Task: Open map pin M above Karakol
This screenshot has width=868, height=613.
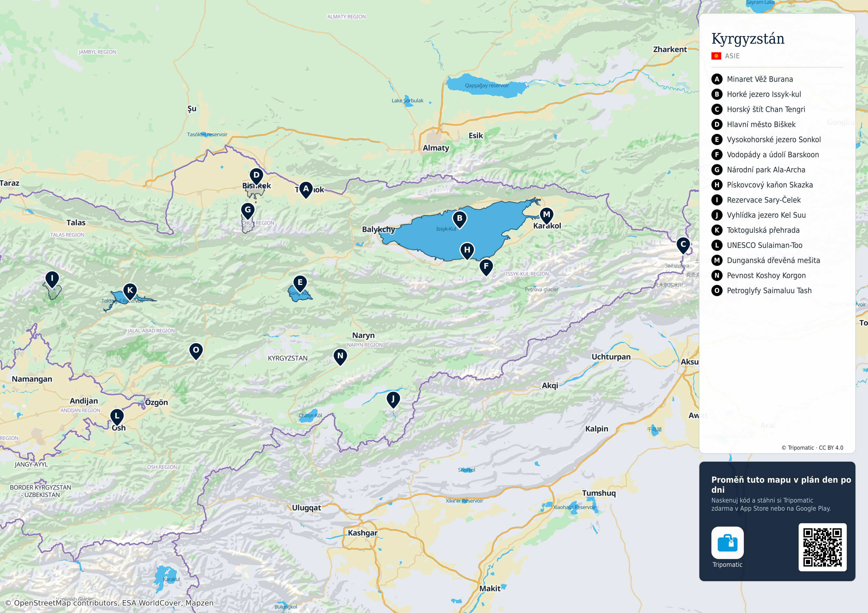Action: click(547, 216)
